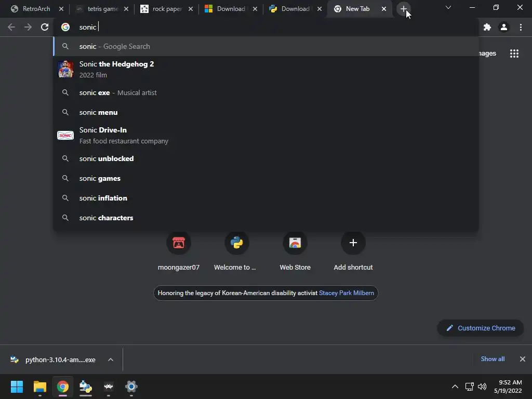This screenshot has width=532, height=399.
Task: Click Customize Chrome button
Action: click(x=481, y=328)
